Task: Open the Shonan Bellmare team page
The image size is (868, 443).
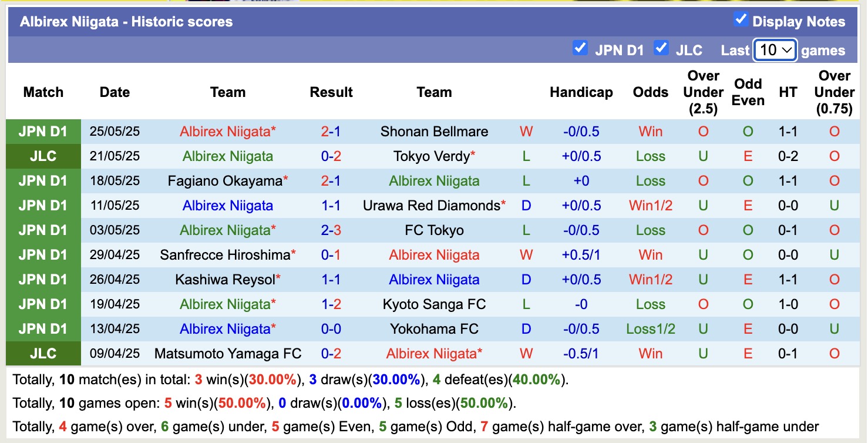Action: [434, 131]
